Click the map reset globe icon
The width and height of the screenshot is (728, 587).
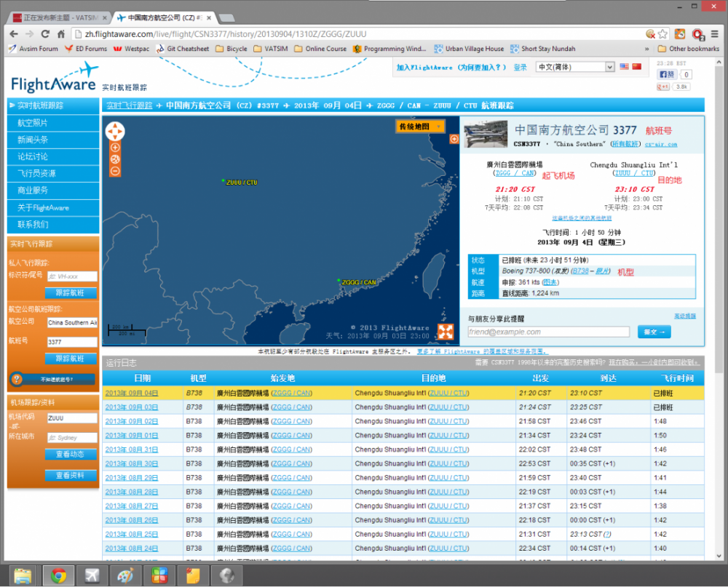tap(115, 159)
